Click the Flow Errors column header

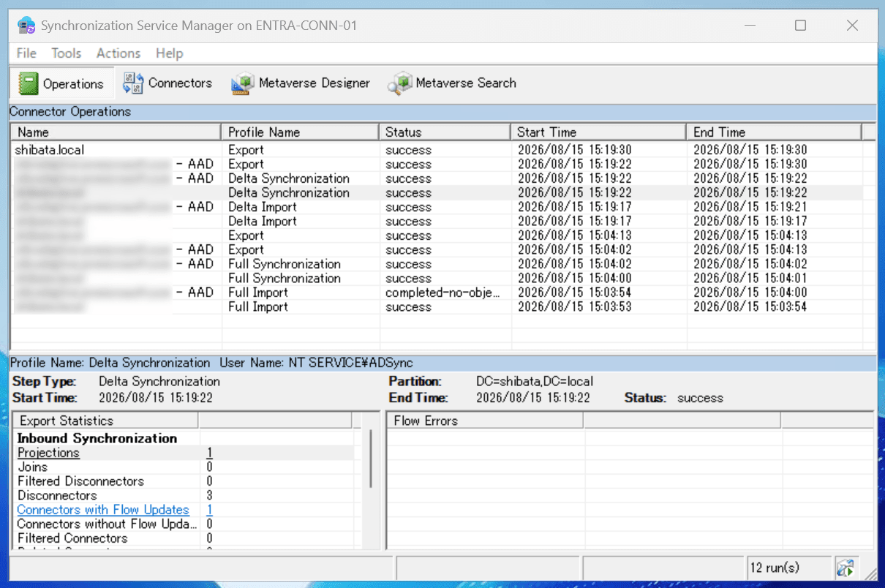[x=484, y=421]
